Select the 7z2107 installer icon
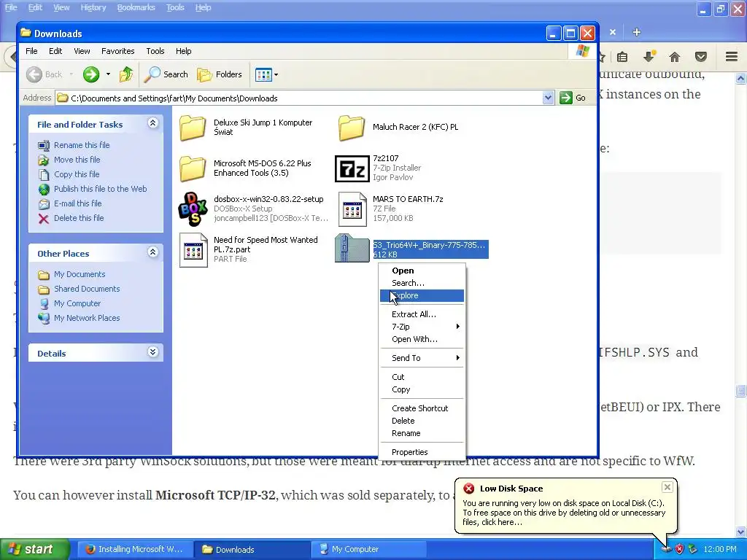 352,168
